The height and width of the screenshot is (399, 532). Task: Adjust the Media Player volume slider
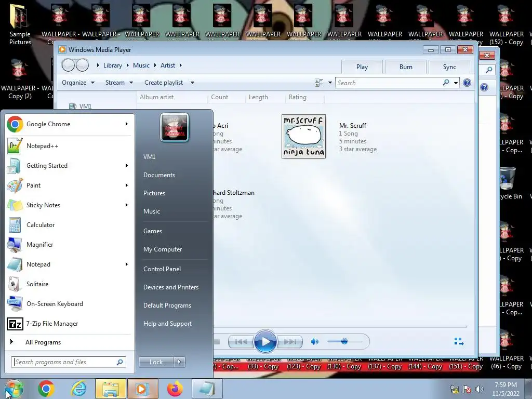tap(344, 342)
